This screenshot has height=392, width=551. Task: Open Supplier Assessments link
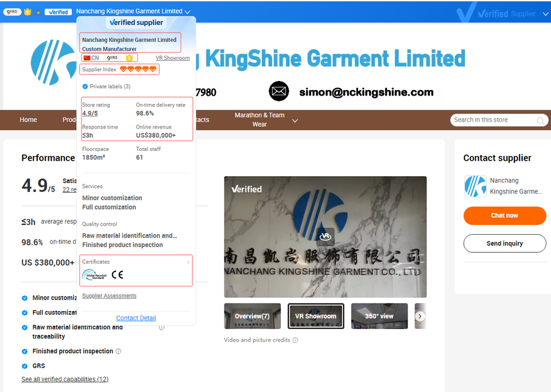point(109,296)
